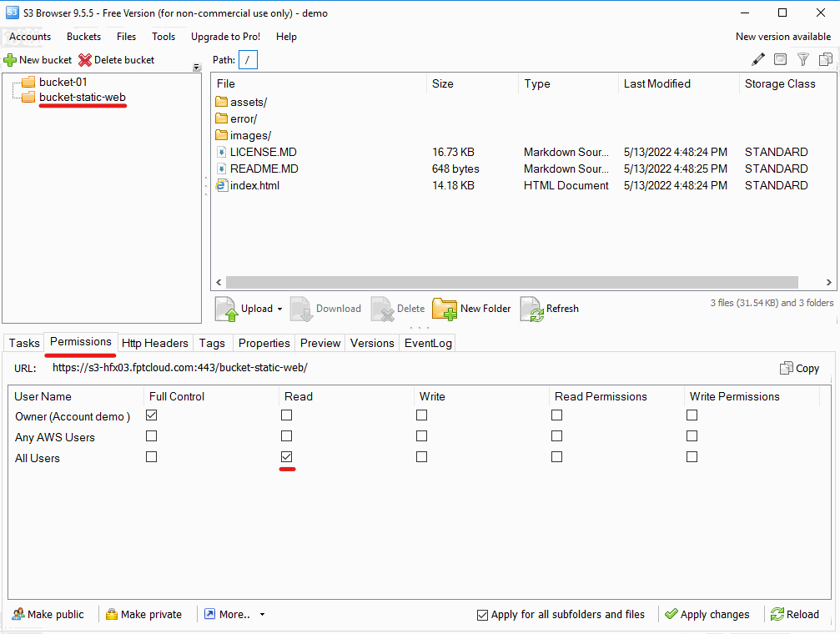Open the Properties tab
This screenshot has width=840, height=634.
coord(264,343)
